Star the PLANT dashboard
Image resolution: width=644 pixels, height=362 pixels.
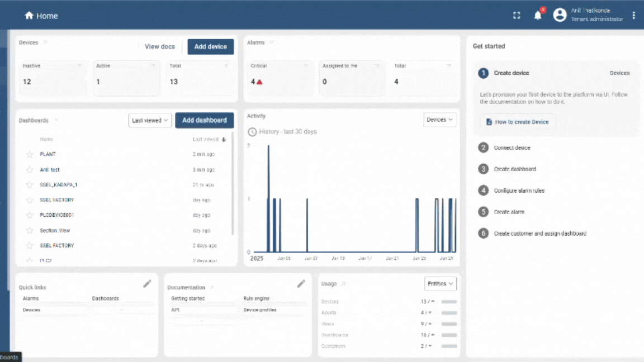[30, 154]
